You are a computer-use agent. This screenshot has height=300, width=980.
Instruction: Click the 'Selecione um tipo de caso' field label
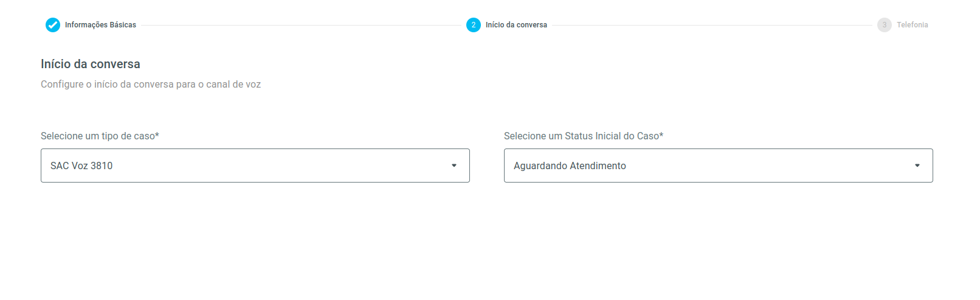(x=100, y=136)
